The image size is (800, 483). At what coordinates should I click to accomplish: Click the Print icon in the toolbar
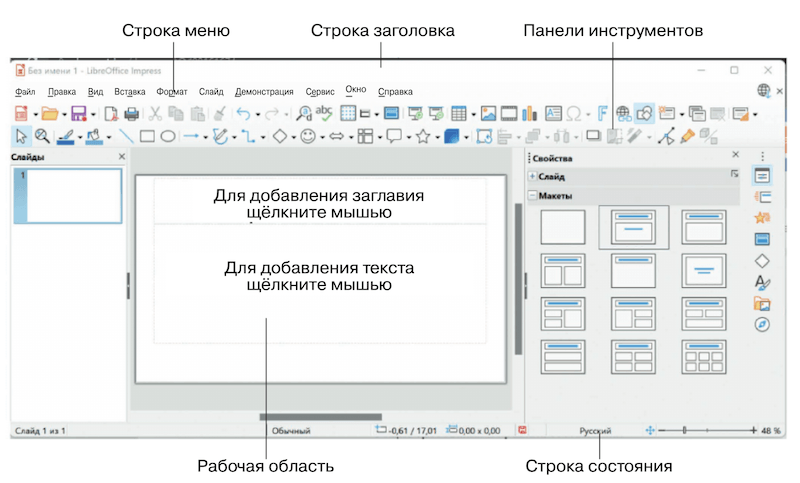click(x=131, y=114)
